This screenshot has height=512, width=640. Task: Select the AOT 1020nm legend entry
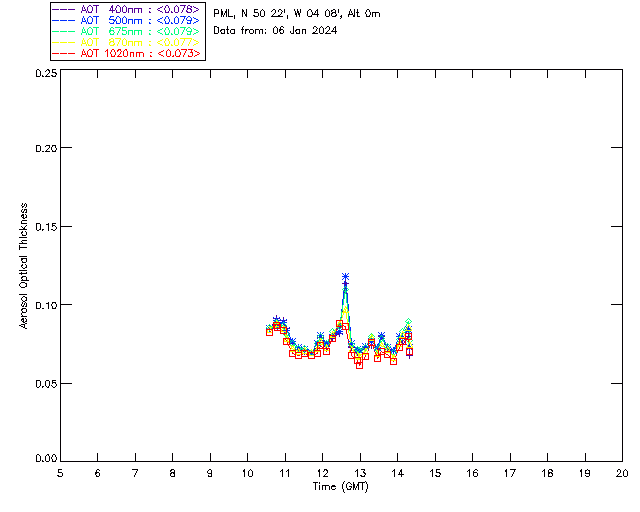pos(127,53)
